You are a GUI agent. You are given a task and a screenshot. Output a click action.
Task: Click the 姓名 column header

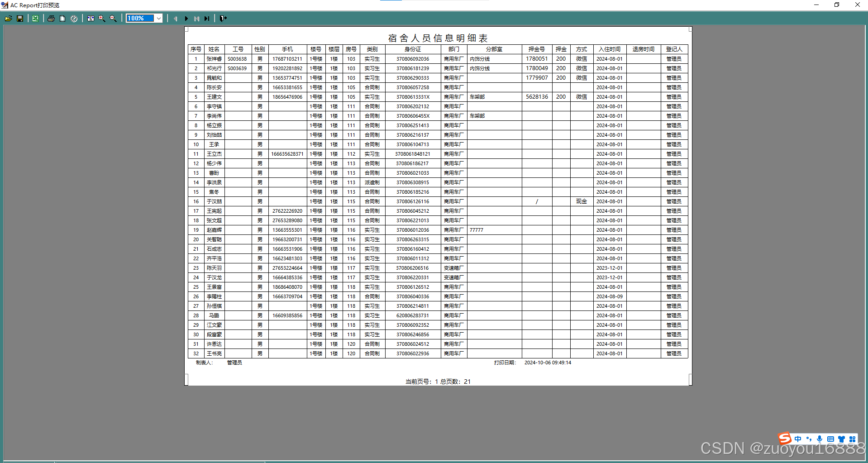214,49
